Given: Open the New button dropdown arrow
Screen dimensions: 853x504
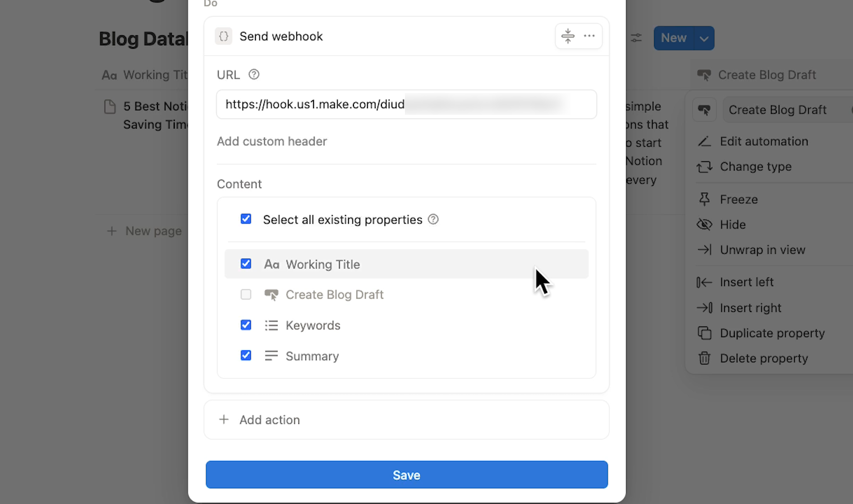Looking at the screenshot, I should tap(705, 38).
